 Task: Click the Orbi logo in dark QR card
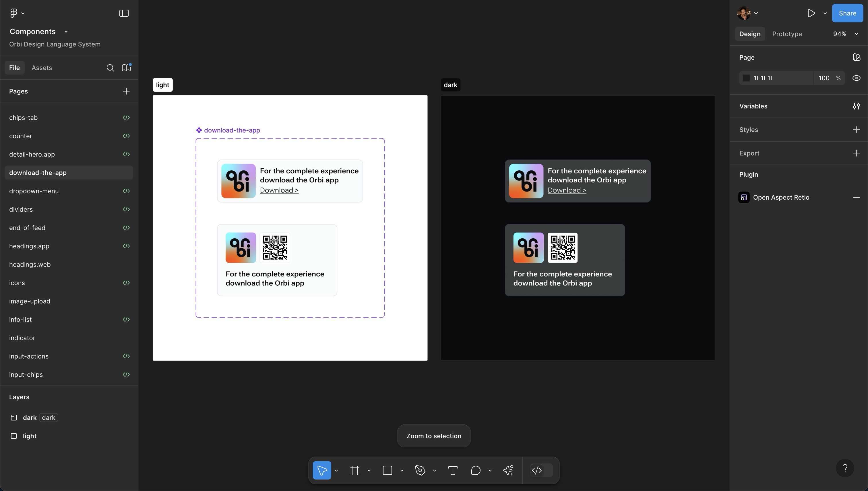[x=528, y=248]
